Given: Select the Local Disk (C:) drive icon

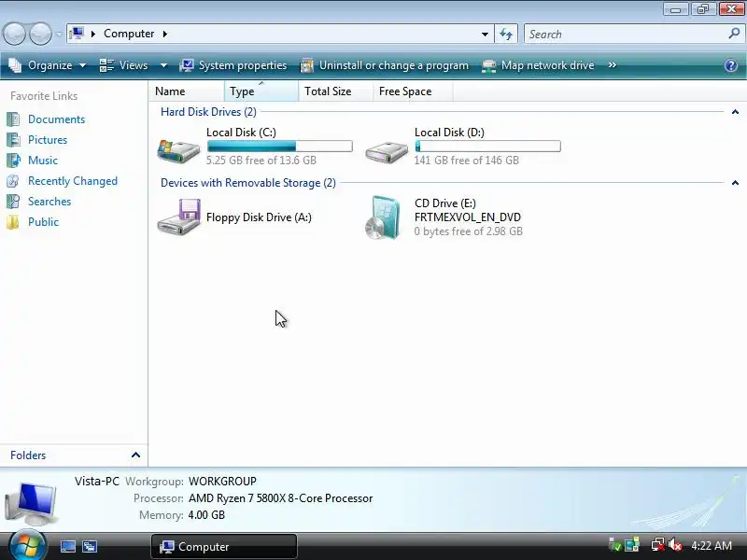Looking at the screenshot, I should point(178,150).
